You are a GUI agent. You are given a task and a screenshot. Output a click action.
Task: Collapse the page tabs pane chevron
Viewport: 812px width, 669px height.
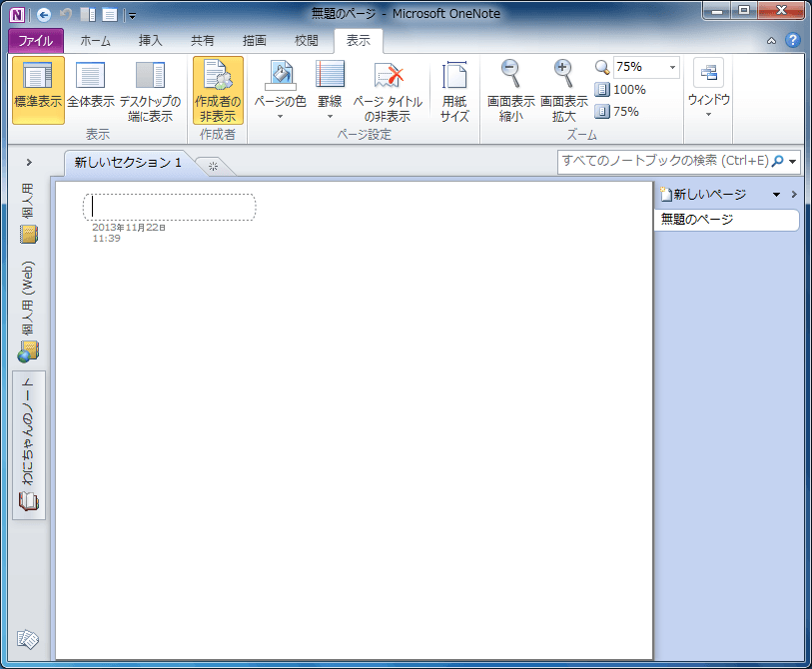(794, 195)
